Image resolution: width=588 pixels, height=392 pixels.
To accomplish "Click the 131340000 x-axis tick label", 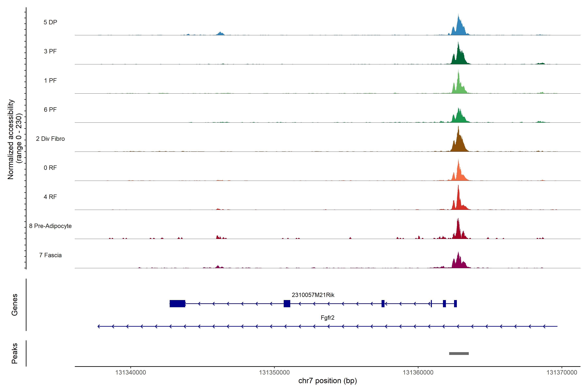I will point(131,373).
